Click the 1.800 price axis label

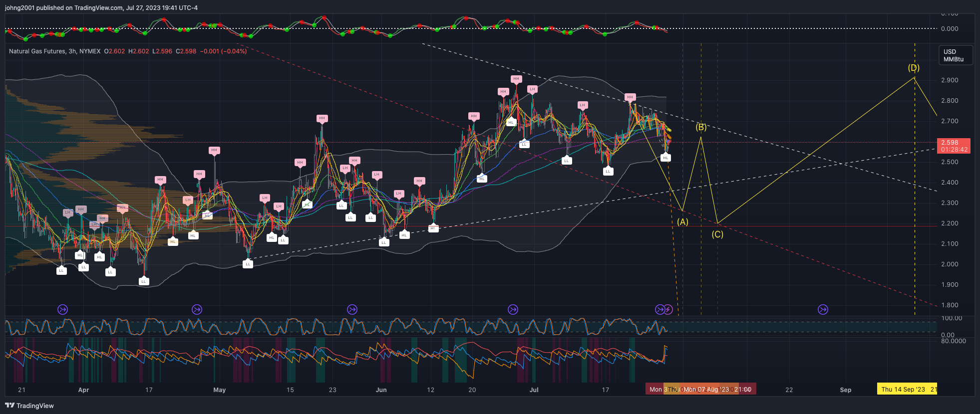pyautogui.click(x=950, y=305)
